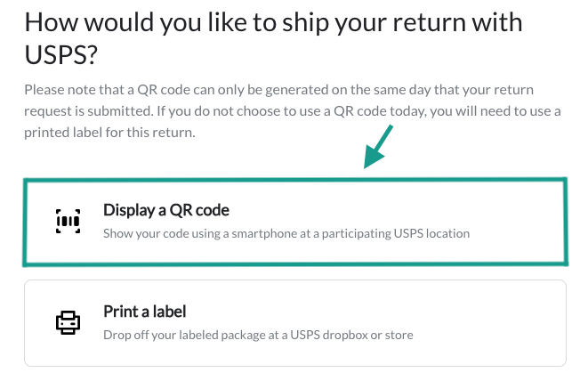This screenshot has height=389, width=588.
Task: Click the green highlighted border of QR option
Action: tap(295, 180)
